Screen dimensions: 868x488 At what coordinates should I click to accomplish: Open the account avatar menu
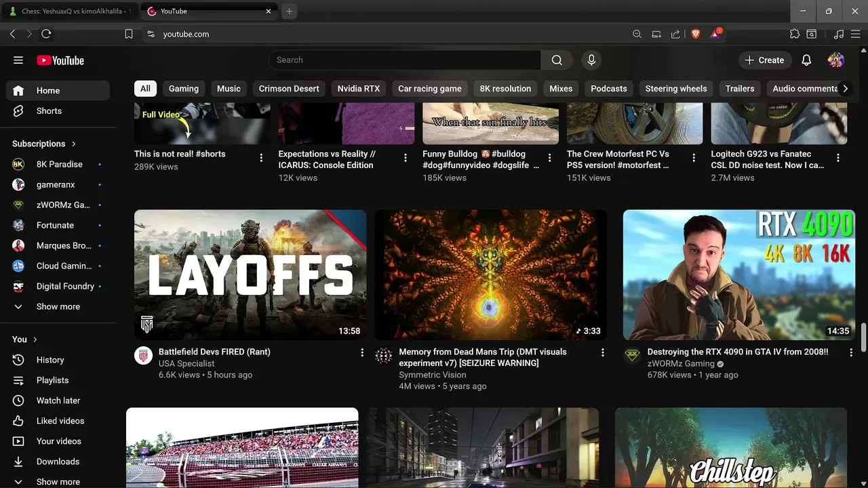(x=835, y=60)
